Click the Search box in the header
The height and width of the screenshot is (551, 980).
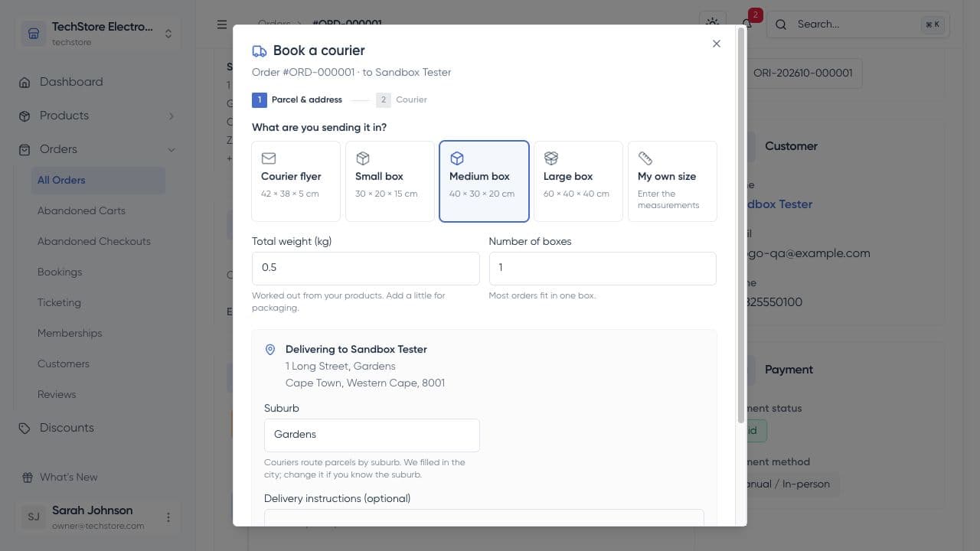click(x=857, y=24)
